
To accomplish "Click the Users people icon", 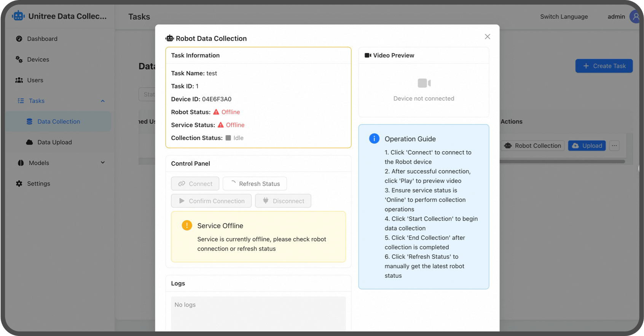I will coord(19,80).
